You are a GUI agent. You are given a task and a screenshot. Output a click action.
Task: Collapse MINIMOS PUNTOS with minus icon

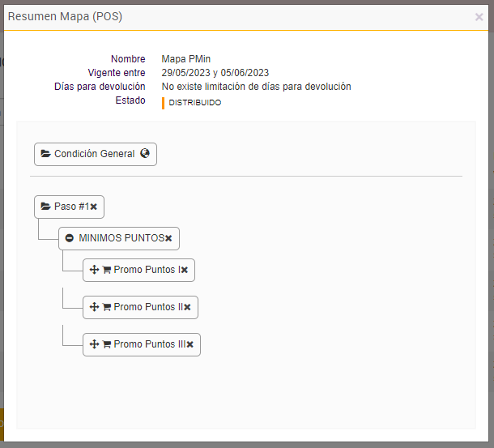point(70,238)
